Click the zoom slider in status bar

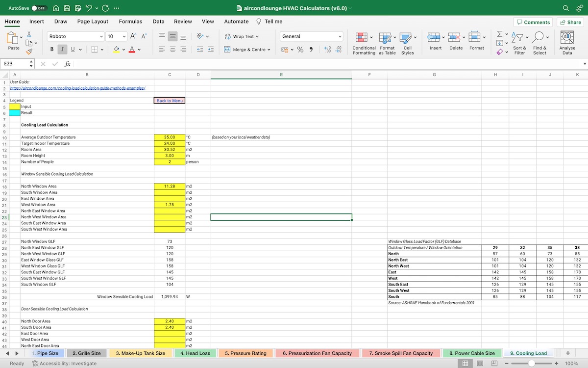pos(532,364)
